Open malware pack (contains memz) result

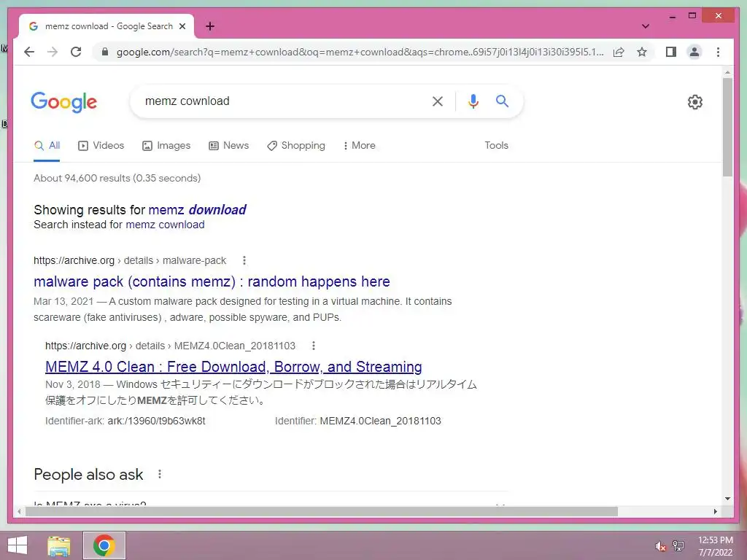[x=212, y=281]
